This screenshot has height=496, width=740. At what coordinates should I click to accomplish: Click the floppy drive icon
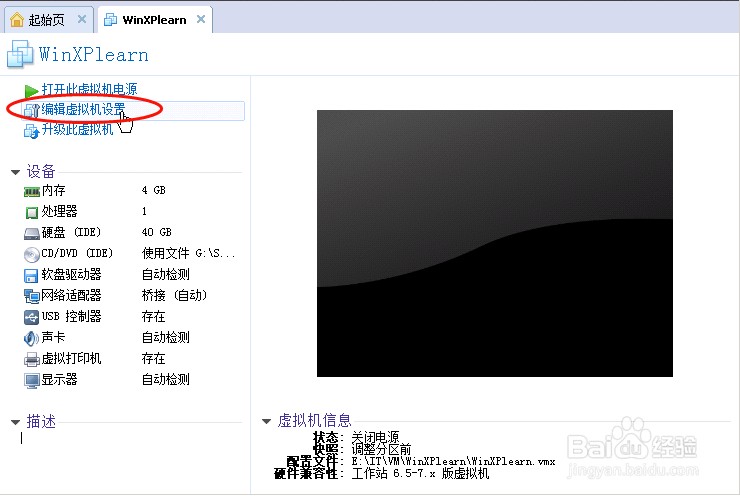(31, 276)
